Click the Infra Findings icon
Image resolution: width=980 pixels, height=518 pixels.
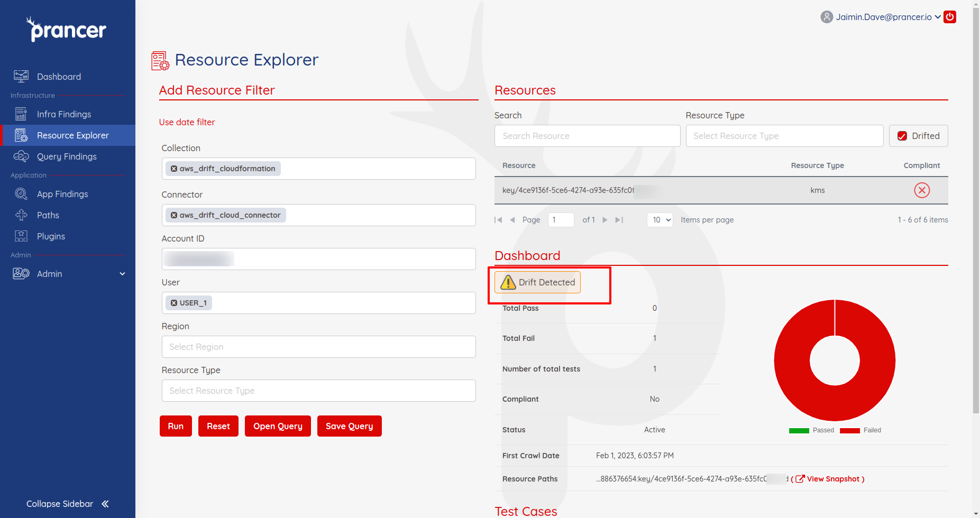pos(21,114)
